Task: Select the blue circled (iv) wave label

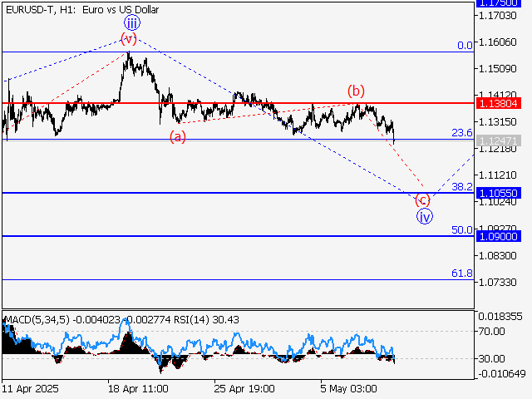Action: point(424,217)
